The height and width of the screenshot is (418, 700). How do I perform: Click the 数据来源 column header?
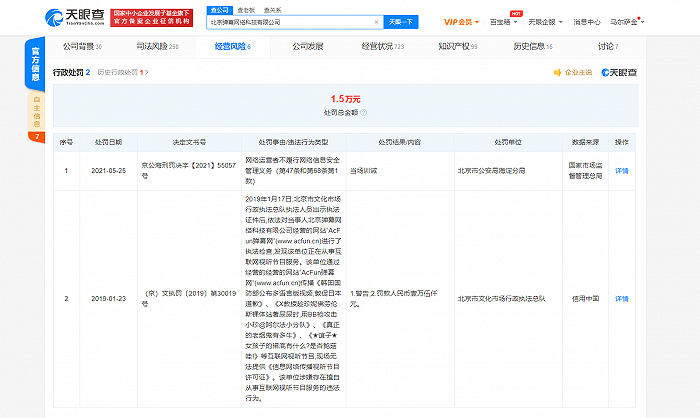(x=585, y=142)
